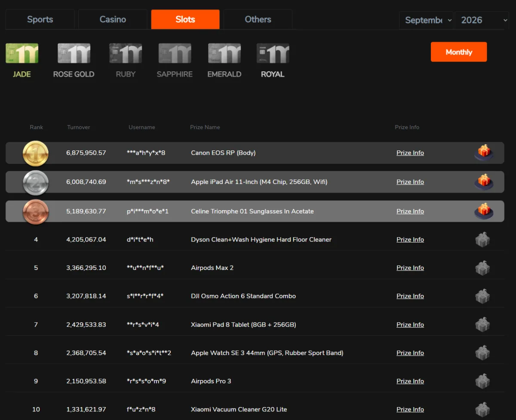Click the orange Monthly button

coord(459,52)
